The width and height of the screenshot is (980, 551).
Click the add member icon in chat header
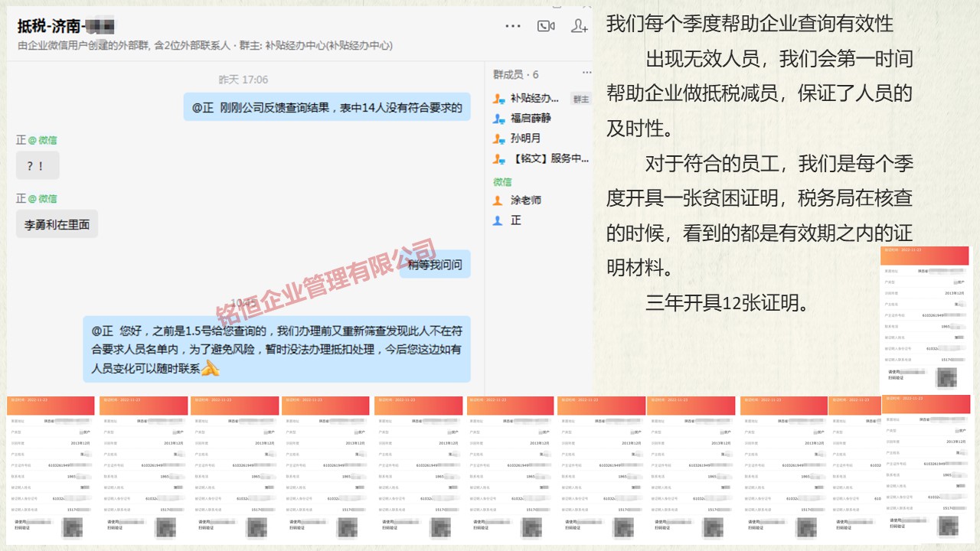pos(580,26)
